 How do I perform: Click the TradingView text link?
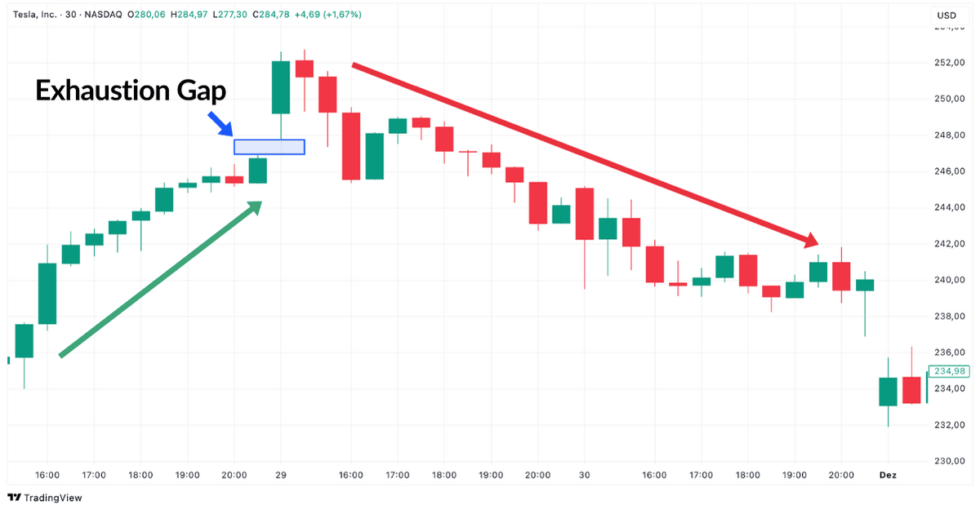[x=53, y=498]
